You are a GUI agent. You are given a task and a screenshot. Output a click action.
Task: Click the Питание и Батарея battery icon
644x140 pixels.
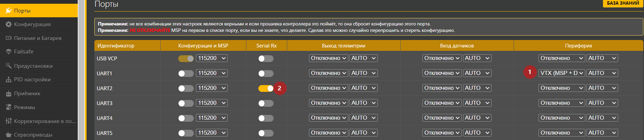coord(8,38)
